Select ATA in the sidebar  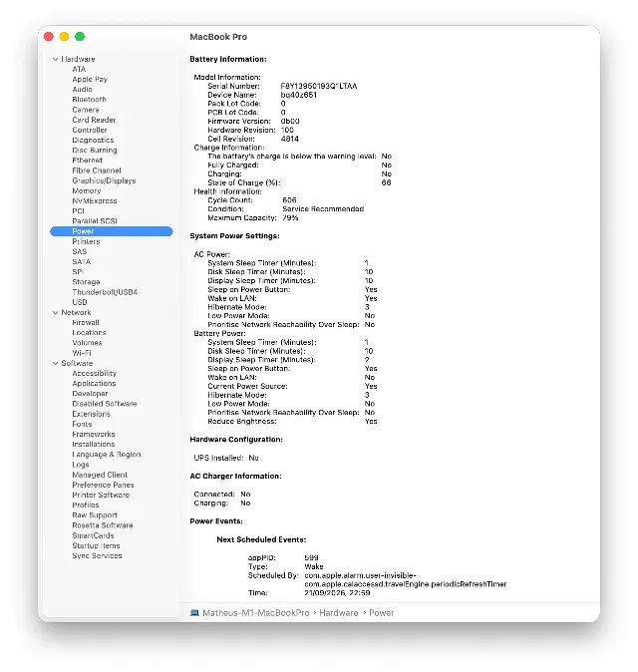tap(79, 69)
